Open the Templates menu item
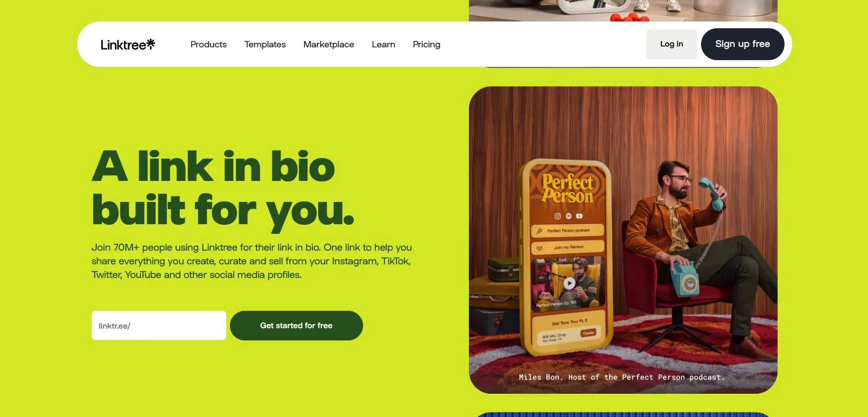 coord(265,44)
